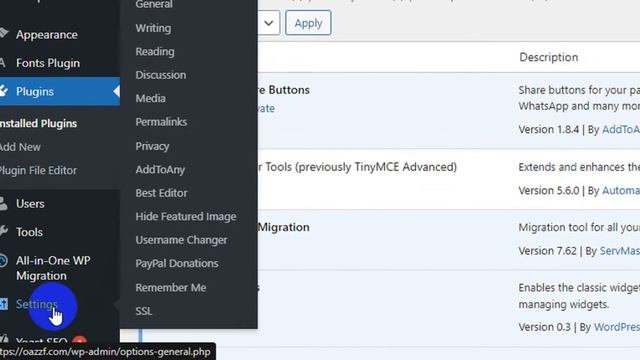
Task: Click the Plugins plug icon
Action: (x=3, y=91)
